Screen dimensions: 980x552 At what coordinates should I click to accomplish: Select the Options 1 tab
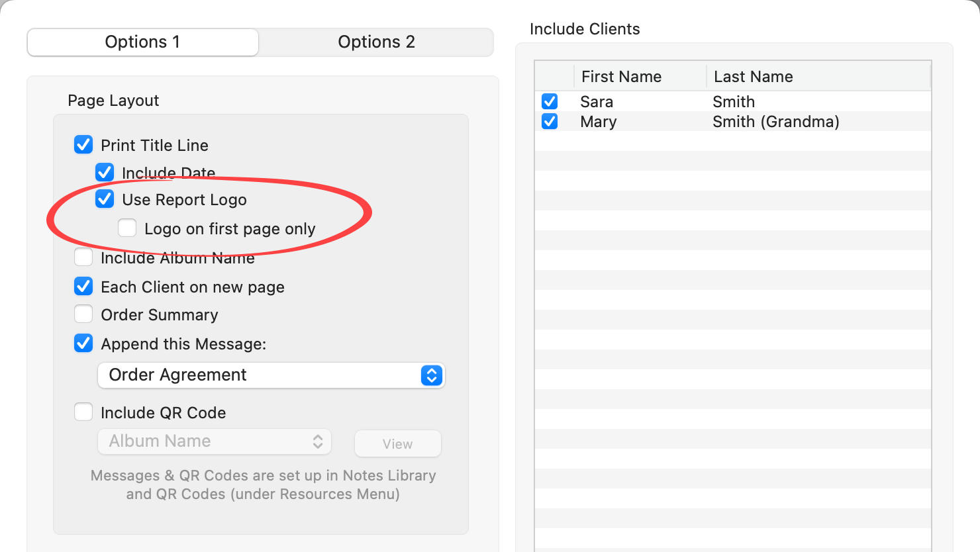point(142,42)
